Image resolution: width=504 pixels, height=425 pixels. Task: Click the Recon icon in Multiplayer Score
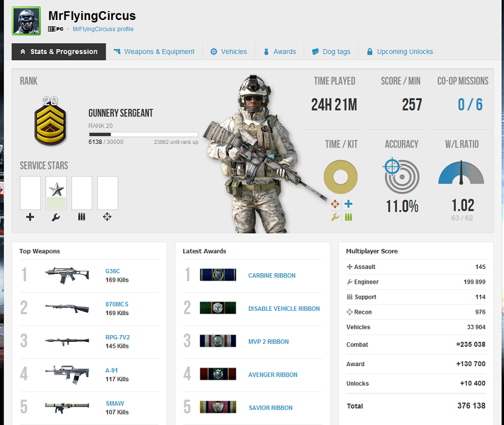coord(349,312)
